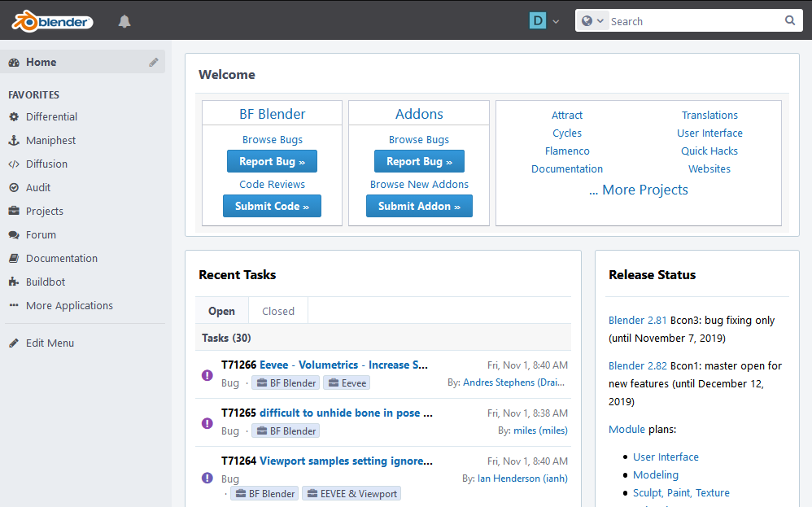Viewport: 812px width, 507px height.
Task: Browse Bugs under BF Blender
Action: pyautogui.click(x=273, y=139)
